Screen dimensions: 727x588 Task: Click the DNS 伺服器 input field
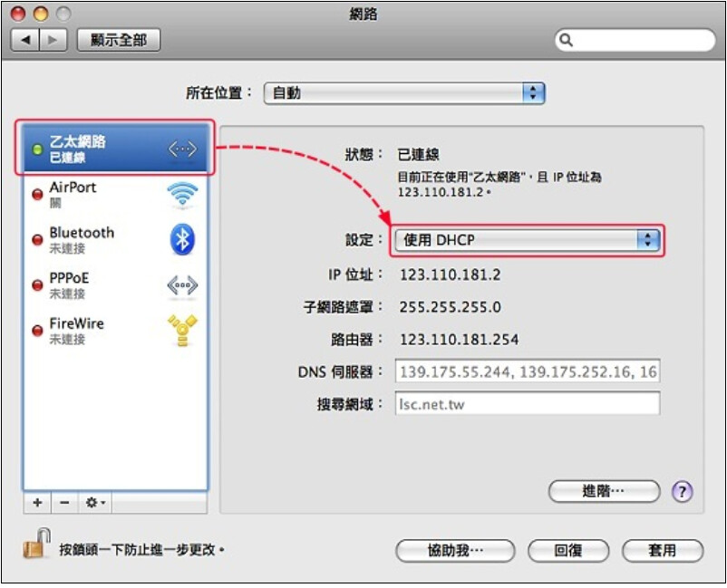(x=528, y=371)
